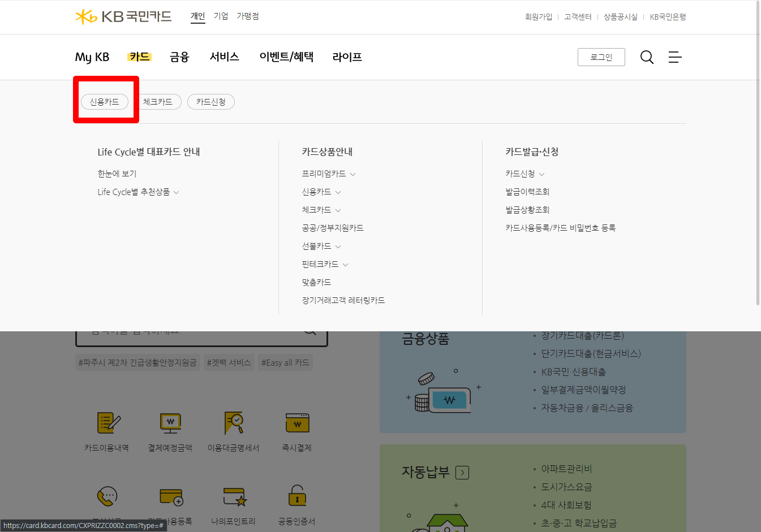The image size is (761, 532).
Task: Open 일부결제금액이월약정 link
Action: pyautogui.click(x=583, y=390)
